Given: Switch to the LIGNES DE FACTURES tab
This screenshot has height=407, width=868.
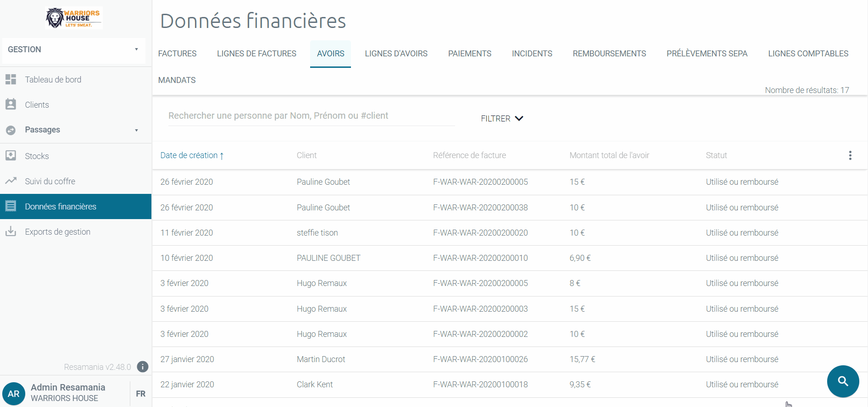Looking at the screenshot, I should pyautogui.click(x=256, y=54).
